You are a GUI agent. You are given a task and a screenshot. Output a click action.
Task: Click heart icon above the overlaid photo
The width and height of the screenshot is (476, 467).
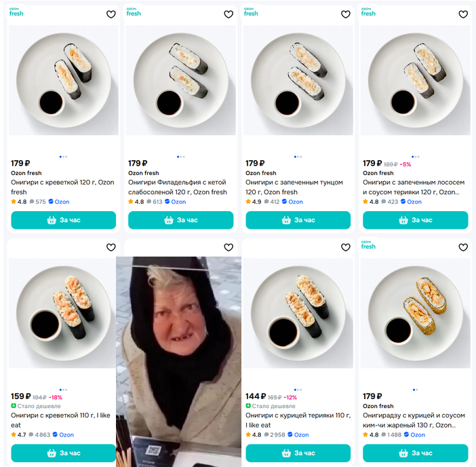229,247
